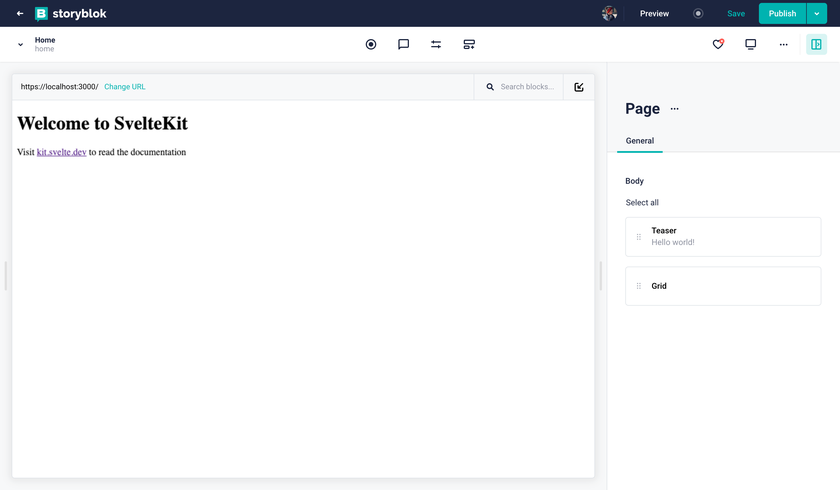Open the kit.svelte.dev link
Image resolution: width=840 pixels, height=490 pixels.
[62, 152]
